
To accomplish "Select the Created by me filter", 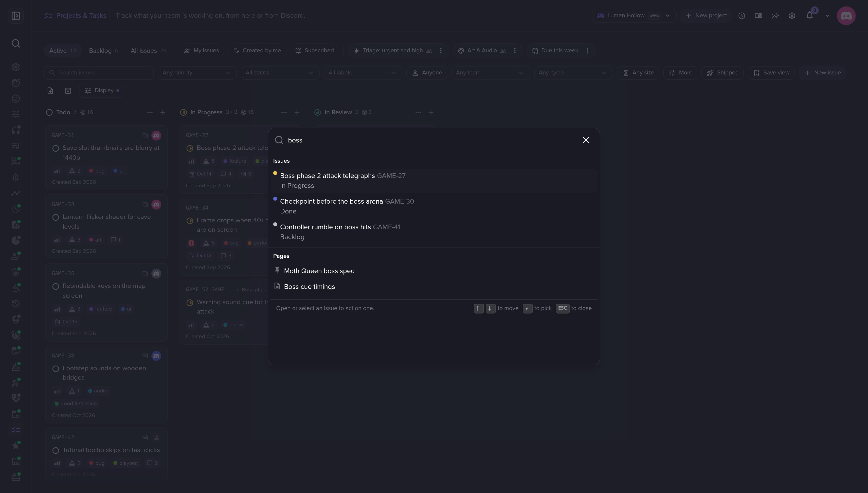I will coord(257,51).
